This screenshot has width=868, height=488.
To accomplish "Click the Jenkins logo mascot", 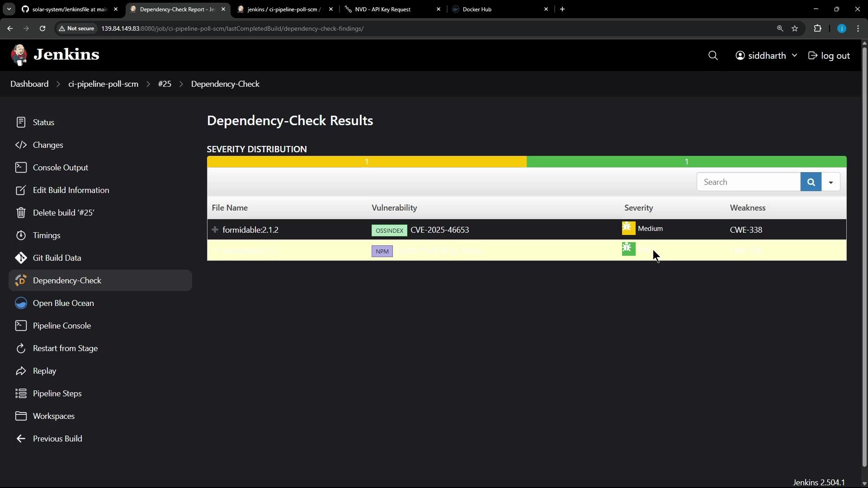I will pos(19,55).
